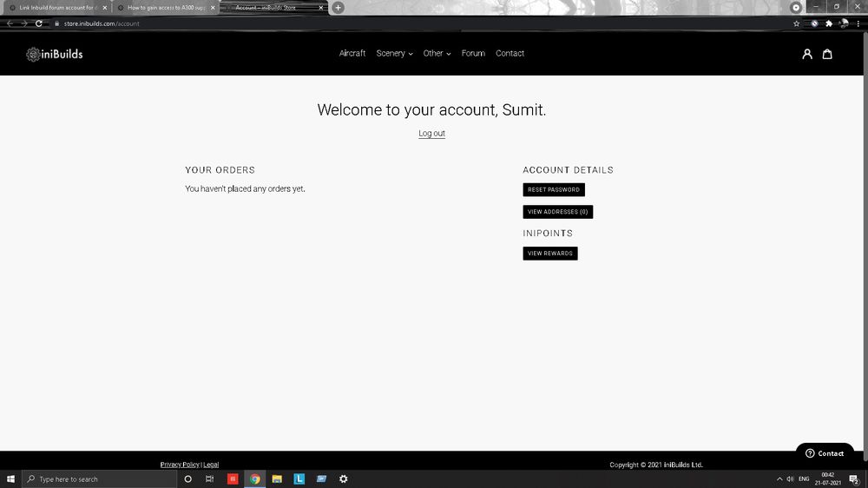Bookmark this page with the star icon
The image size is (868, 488).
[797, 23]
